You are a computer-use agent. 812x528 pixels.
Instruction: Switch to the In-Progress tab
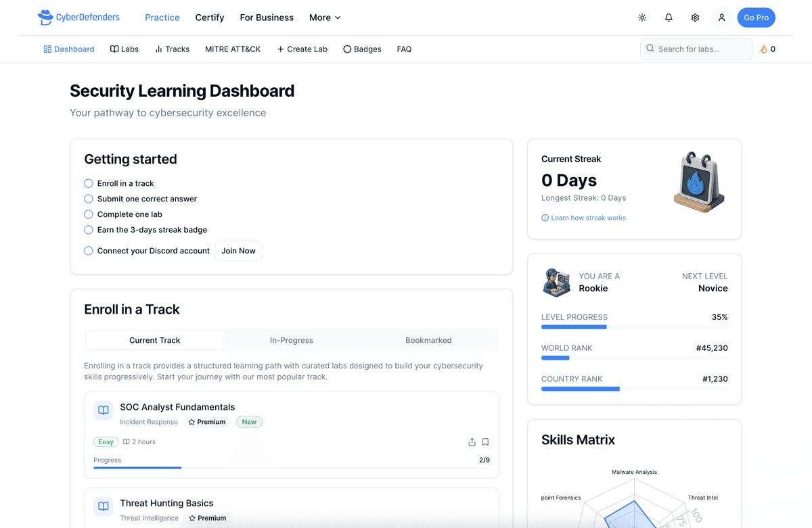pyautogui.click(x=292, y=340)
